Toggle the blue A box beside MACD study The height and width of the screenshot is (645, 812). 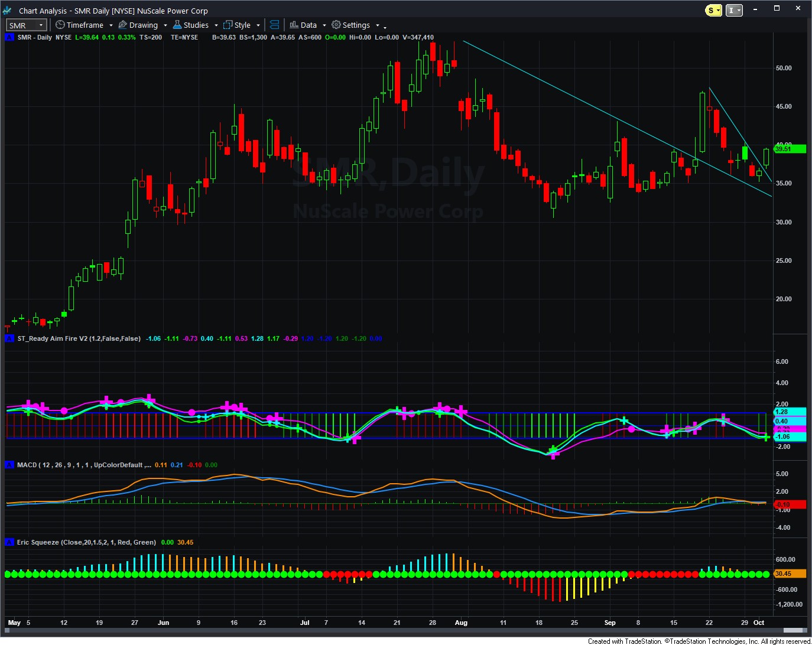click(9, 465)
